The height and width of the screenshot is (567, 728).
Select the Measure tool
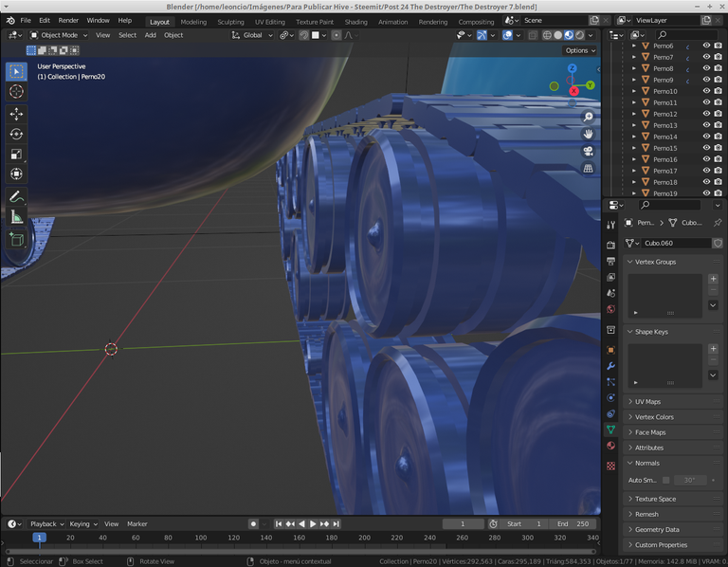click(16, 217)
